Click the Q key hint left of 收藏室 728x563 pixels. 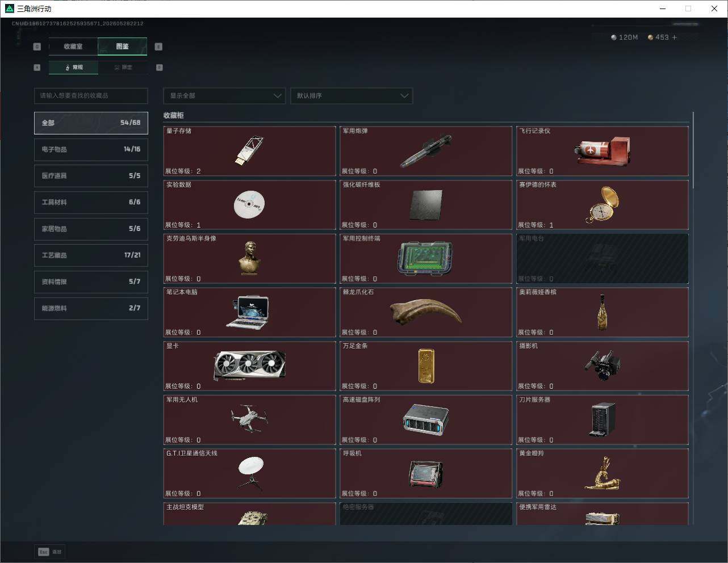point(37,47)
